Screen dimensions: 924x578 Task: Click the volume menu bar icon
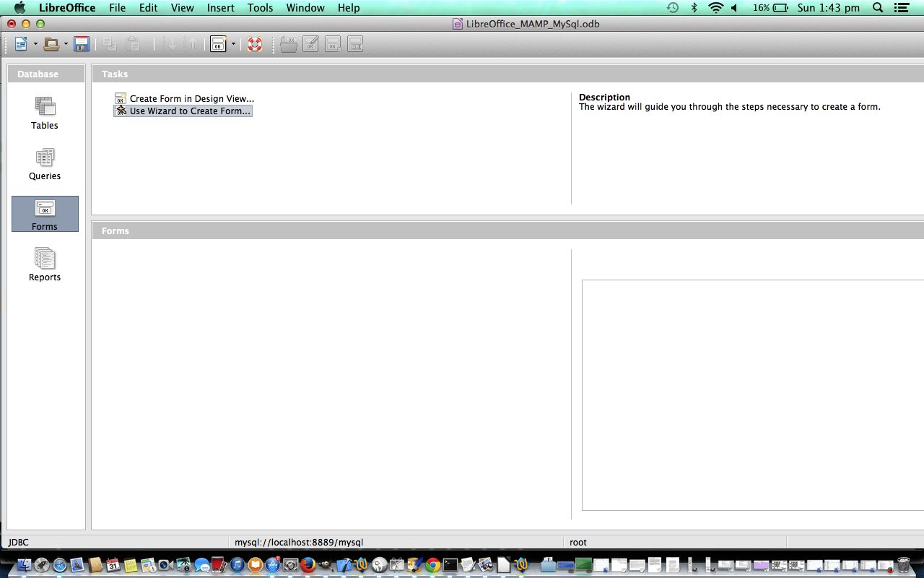(x=735, y=8)
